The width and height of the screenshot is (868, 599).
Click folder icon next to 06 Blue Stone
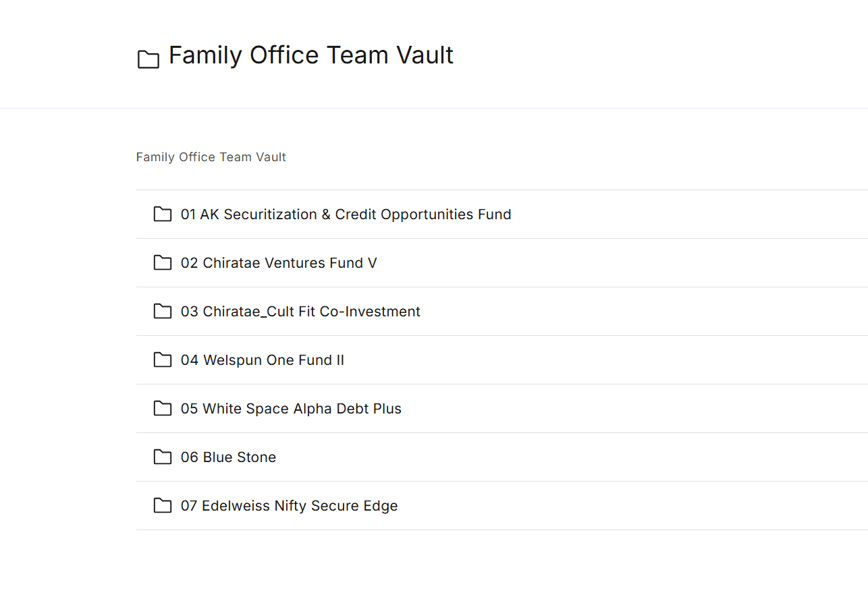coord(163,457)
